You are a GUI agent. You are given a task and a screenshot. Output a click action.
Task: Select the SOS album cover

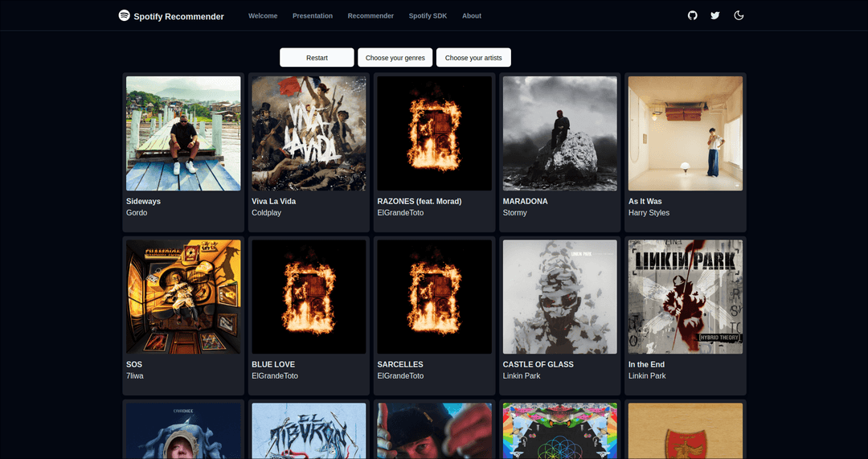coord(183,297)
